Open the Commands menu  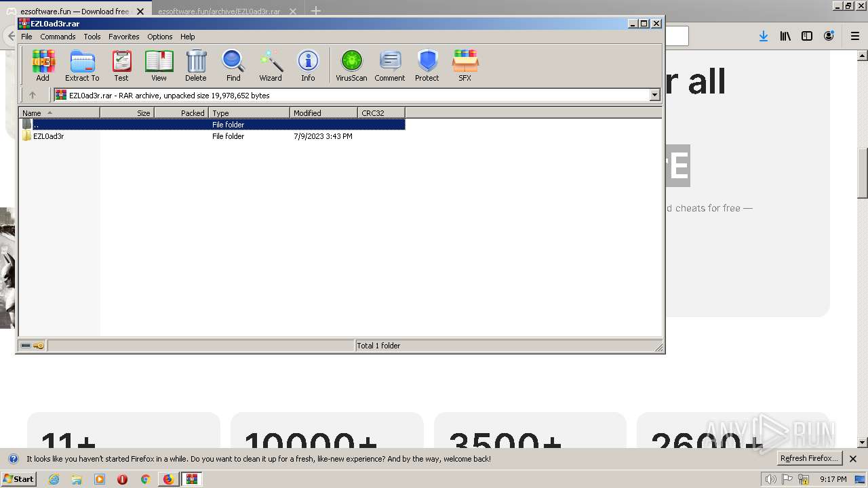click(58, 37)
